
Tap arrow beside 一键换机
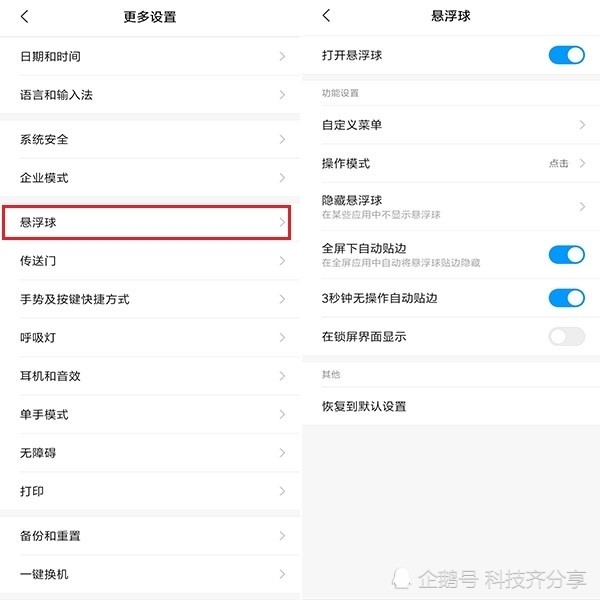[x=282, y=574]
